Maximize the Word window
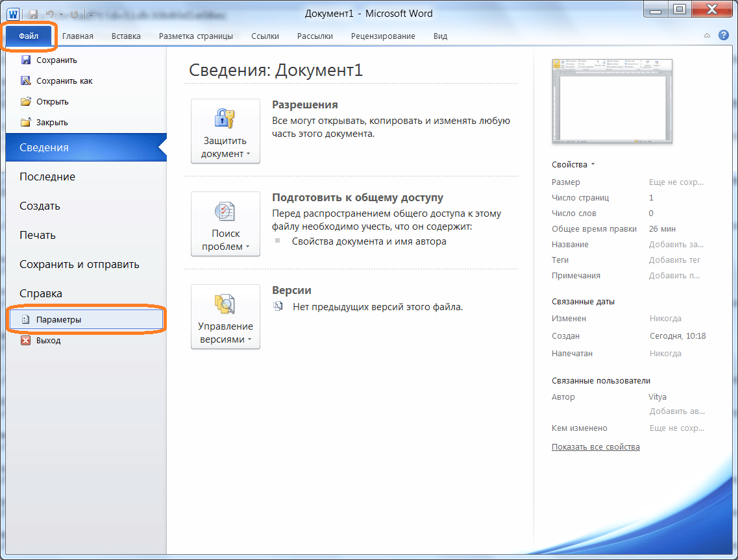Viewport: 738px width, 560px height. [x=680, y=10]
